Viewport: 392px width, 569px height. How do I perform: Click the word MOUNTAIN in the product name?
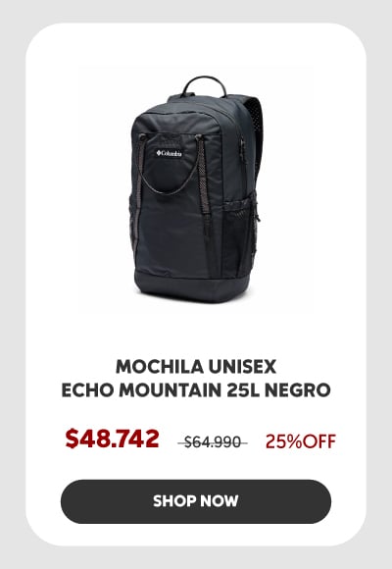click(x=171, y=390)
